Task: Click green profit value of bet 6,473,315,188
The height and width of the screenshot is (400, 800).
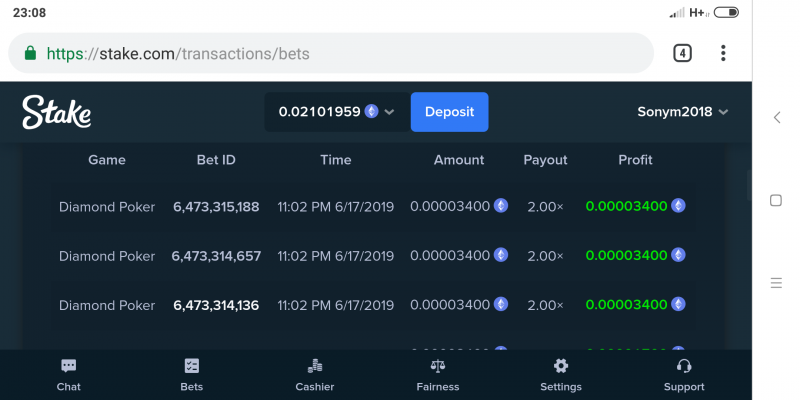Action: [627, 206]
